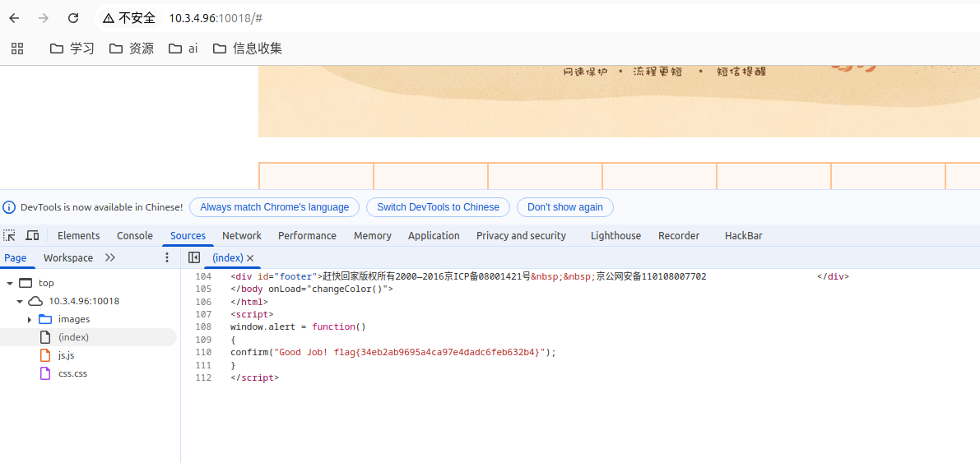Screen dimensions: 980x463
Task: Collapse the 10.3.4.96:10018 domain node
Action: tap(20, 301)
